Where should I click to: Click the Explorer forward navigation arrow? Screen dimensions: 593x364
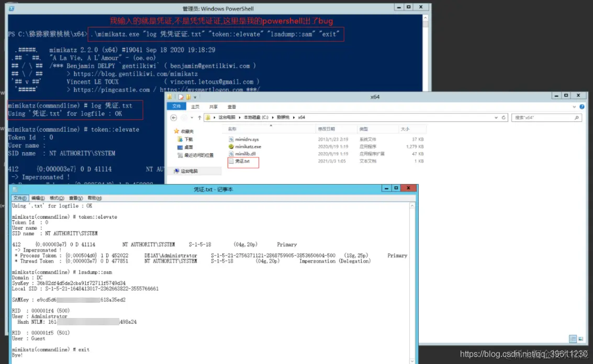click(x=184, y=118)
